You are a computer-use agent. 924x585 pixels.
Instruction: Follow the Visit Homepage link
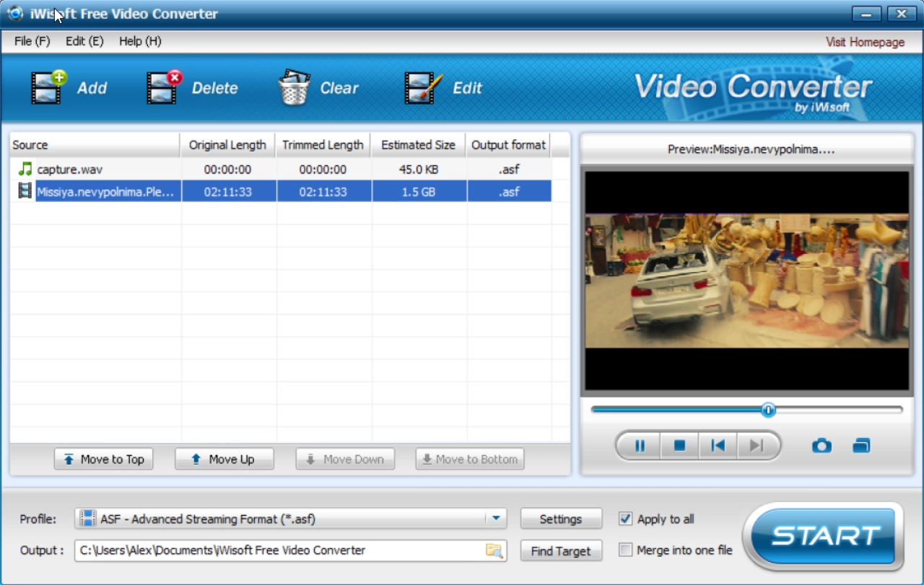point(866,42)
